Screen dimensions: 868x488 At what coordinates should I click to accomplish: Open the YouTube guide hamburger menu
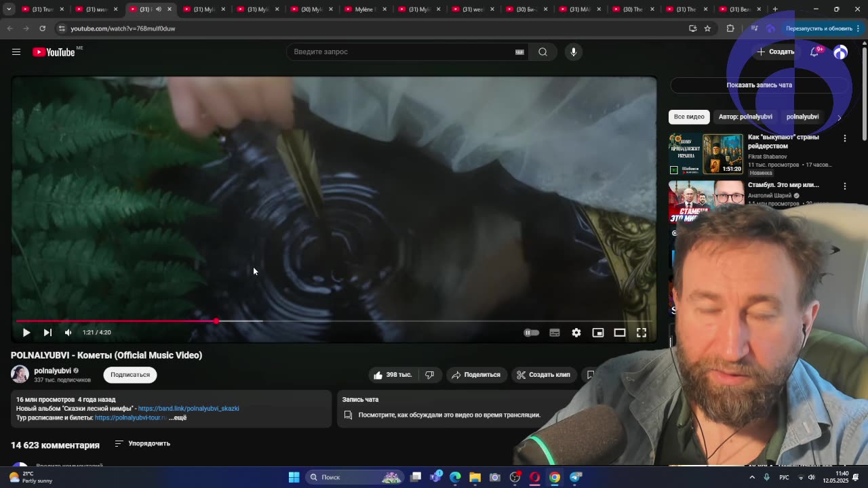point(16,52)
